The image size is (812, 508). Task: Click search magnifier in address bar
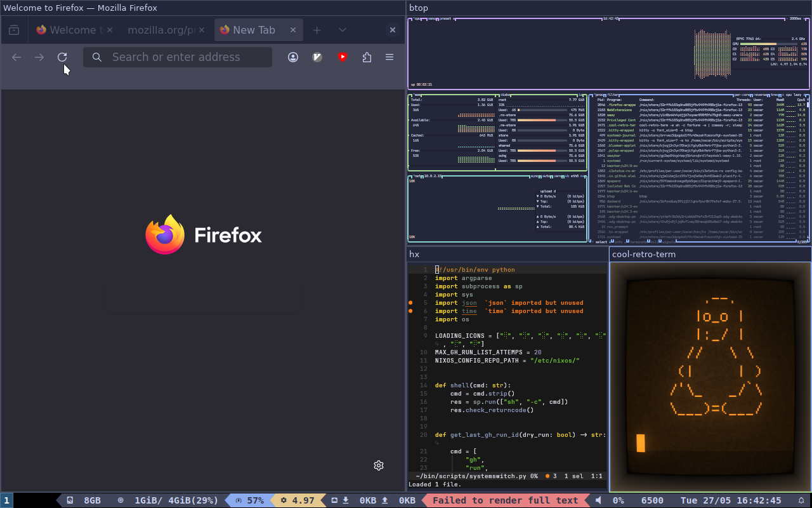[96, 57]
